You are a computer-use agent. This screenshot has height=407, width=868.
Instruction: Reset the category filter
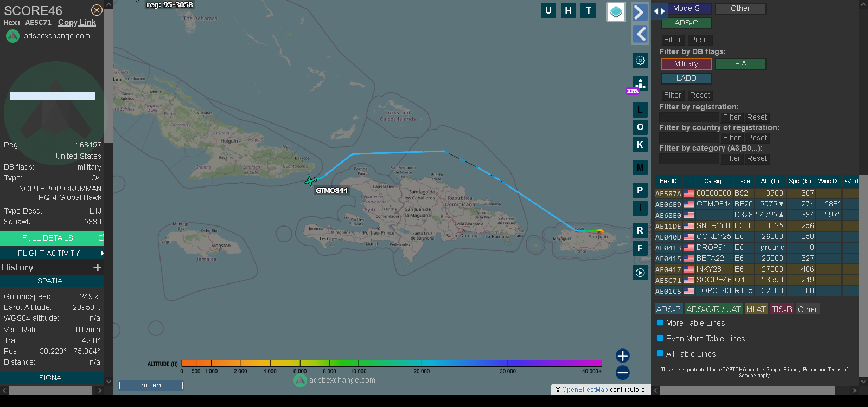757,158
